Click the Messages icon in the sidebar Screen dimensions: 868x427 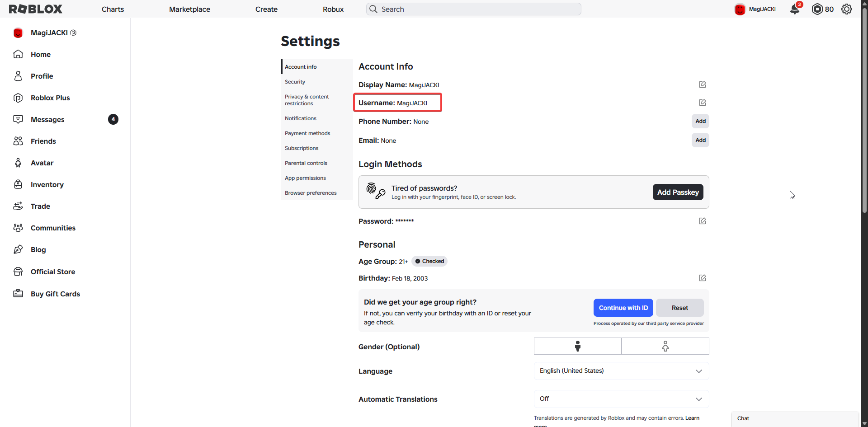pos(18,119)
